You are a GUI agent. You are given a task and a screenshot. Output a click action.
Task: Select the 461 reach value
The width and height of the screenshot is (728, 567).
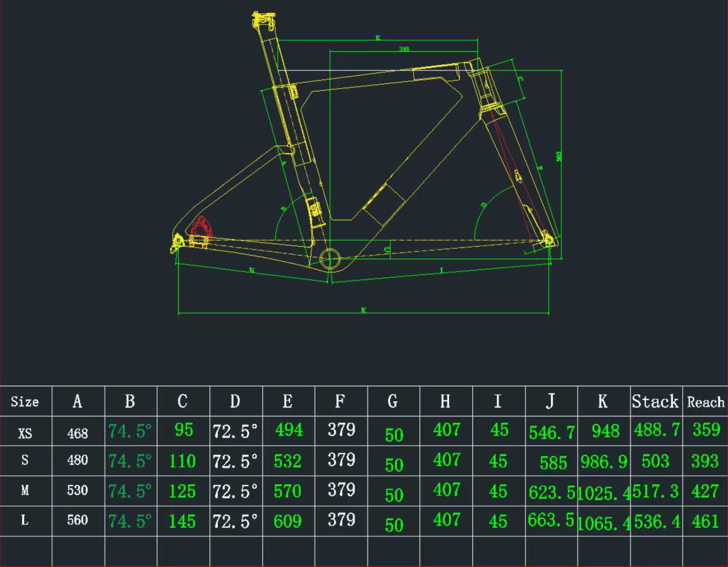pyautogui.click(x=705, y=521)
